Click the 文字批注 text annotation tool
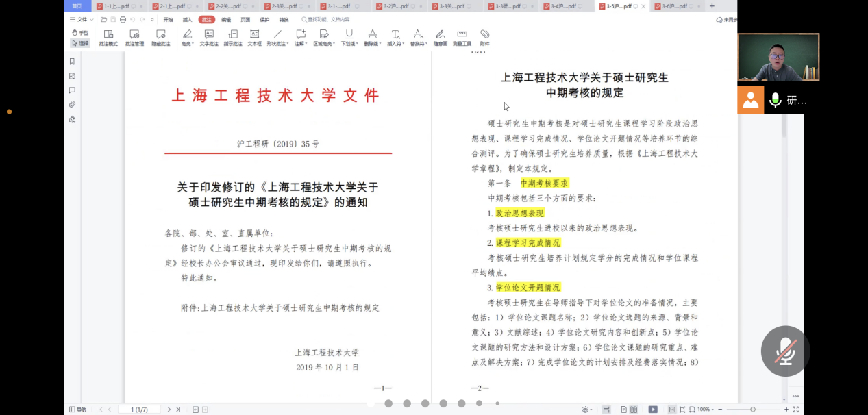 209,37
